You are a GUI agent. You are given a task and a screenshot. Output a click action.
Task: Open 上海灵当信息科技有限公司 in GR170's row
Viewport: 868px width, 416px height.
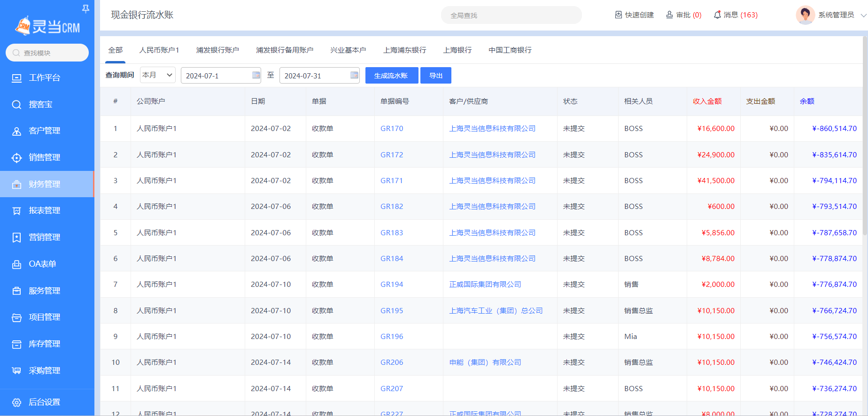[x=492, y=129]
